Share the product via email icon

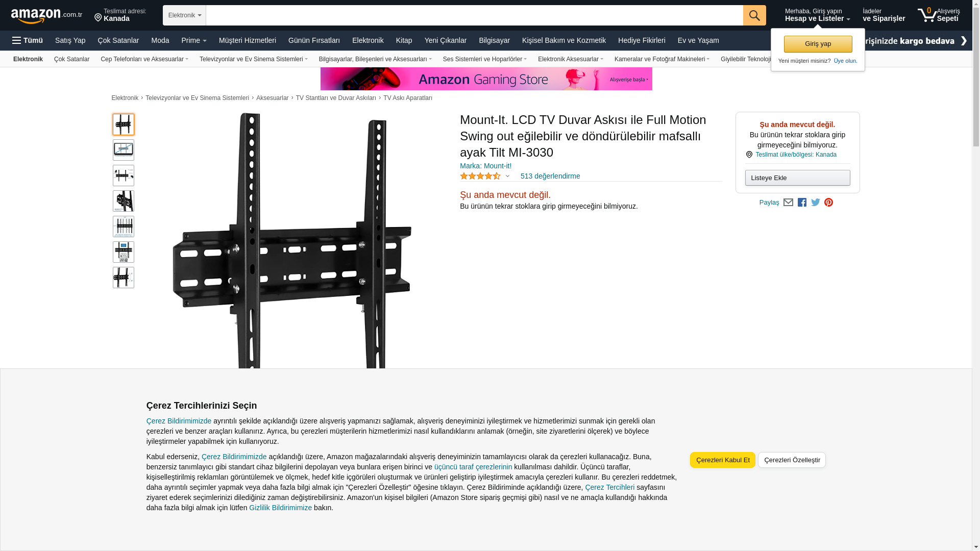[x=788, y=203]
